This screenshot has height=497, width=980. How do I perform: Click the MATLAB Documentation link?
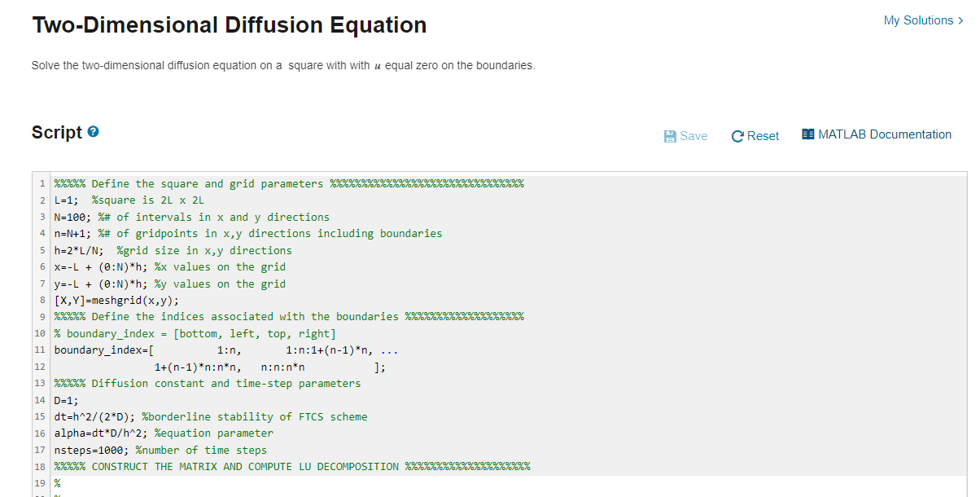[876, 135]
